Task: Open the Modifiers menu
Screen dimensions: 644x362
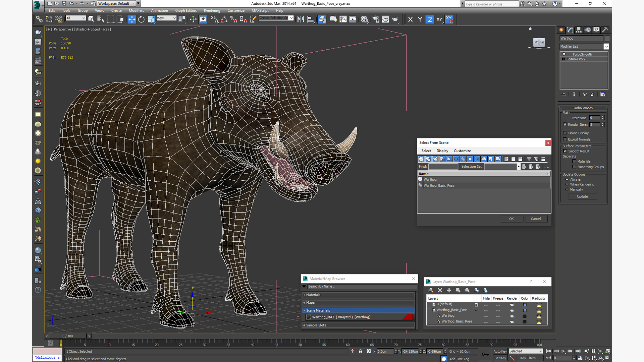Action: pos(136,11)
